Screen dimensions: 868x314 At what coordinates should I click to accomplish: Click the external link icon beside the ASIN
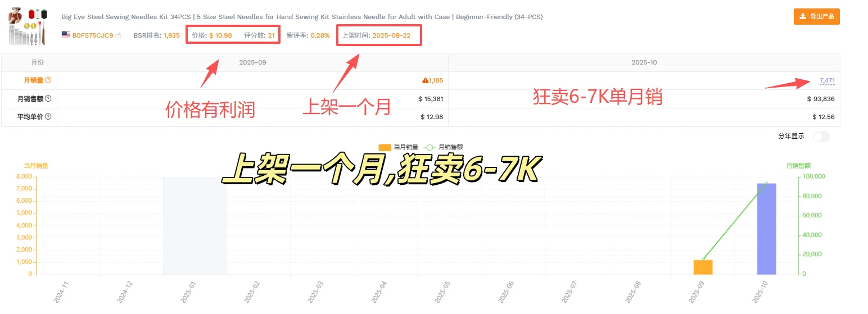click(x=118, y=35)
